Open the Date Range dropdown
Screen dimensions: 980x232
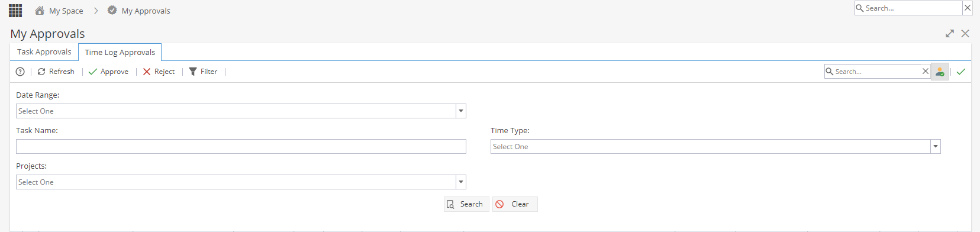(x=241, y=111)
